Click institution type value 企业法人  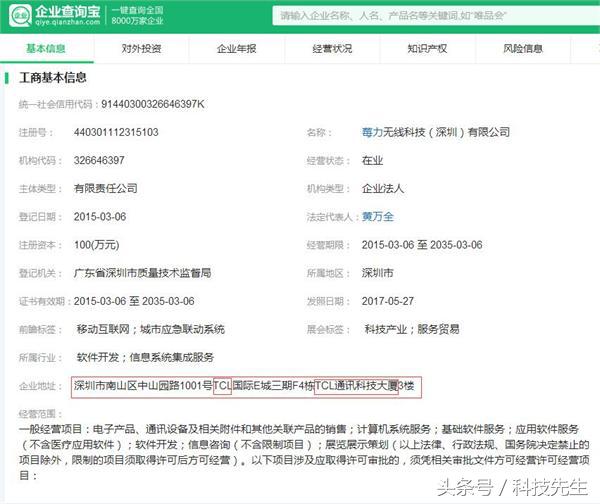pyautogui.click(x=383, y=189)
